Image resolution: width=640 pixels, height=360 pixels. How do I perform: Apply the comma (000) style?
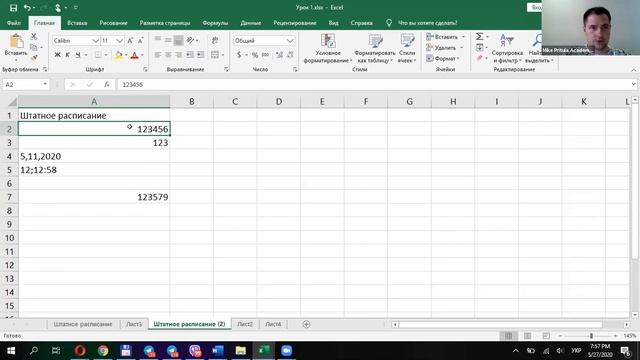pos(265,55)
